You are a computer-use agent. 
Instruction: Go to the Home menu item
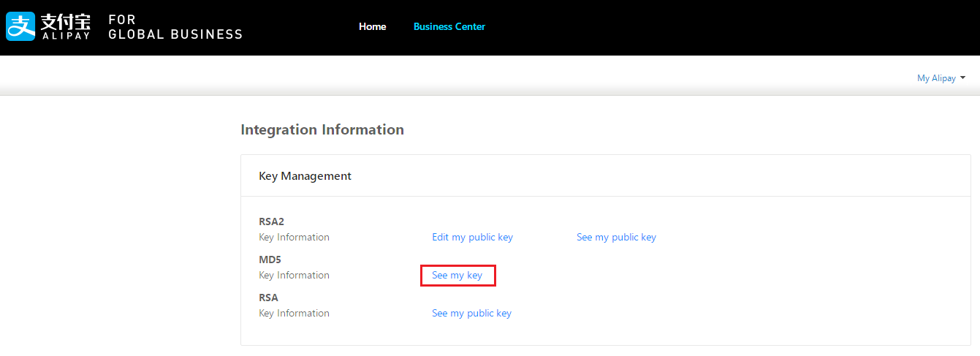click(x=372, y=26)
